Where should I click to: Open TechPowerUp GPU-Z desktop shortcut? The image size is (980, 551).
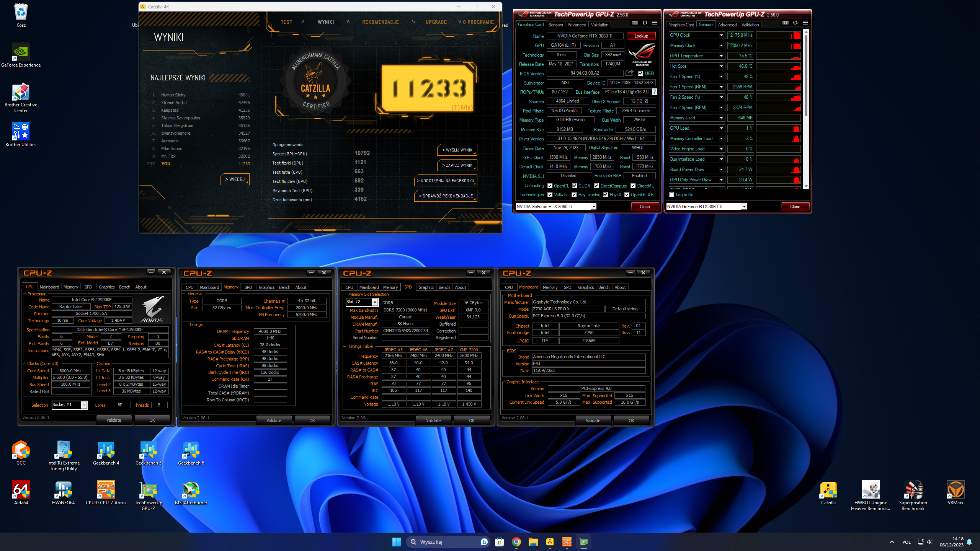click(149, 496)
